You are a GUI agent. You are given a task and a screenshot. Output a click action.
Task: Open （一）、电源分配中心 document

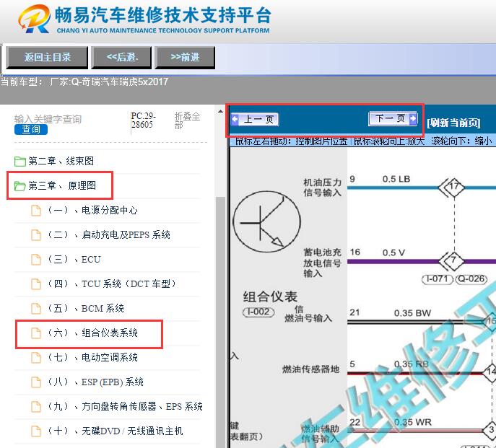click(92, 210)
